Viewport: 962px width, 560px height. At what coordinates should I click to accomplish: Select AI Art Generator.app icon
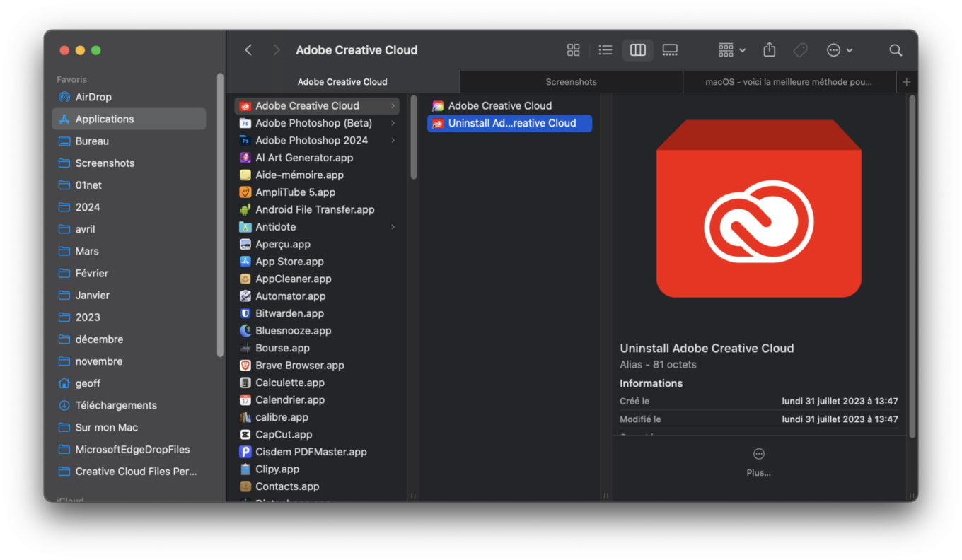pyautogui.click(x=245, y=158)
